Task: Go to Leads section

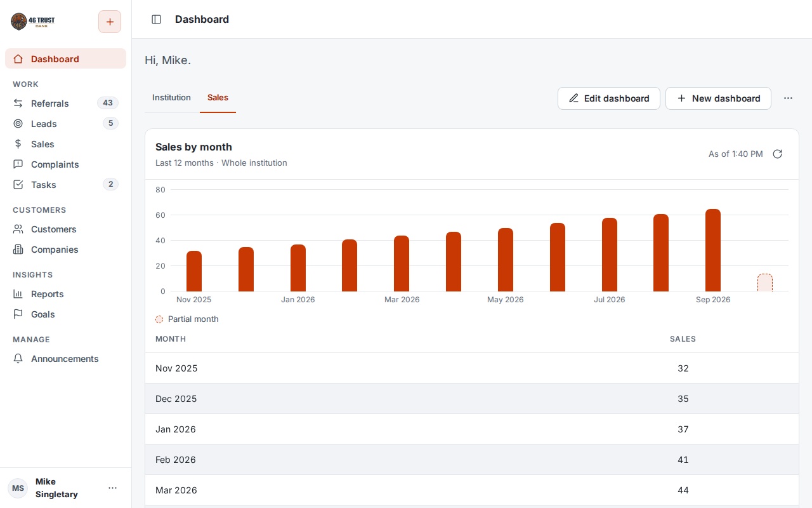Action: point(65,124)
